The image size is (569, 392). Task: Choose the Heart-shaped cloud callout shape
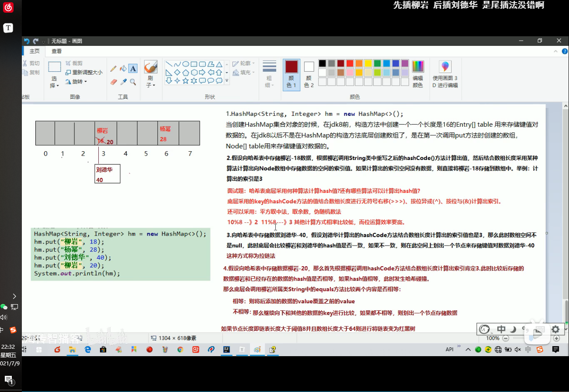coord(219,81)
